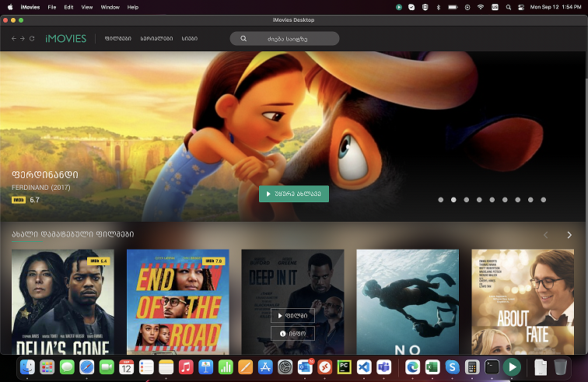The width and height of the screenshot is (588, 382).
Task: Open Outlook from the dock
Action: coord(305,367)
